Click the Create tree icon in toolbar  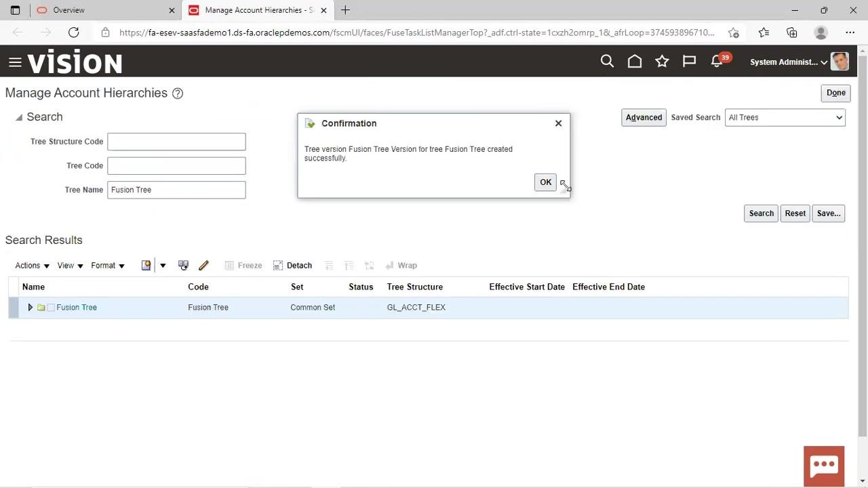[x=146, y=265]
